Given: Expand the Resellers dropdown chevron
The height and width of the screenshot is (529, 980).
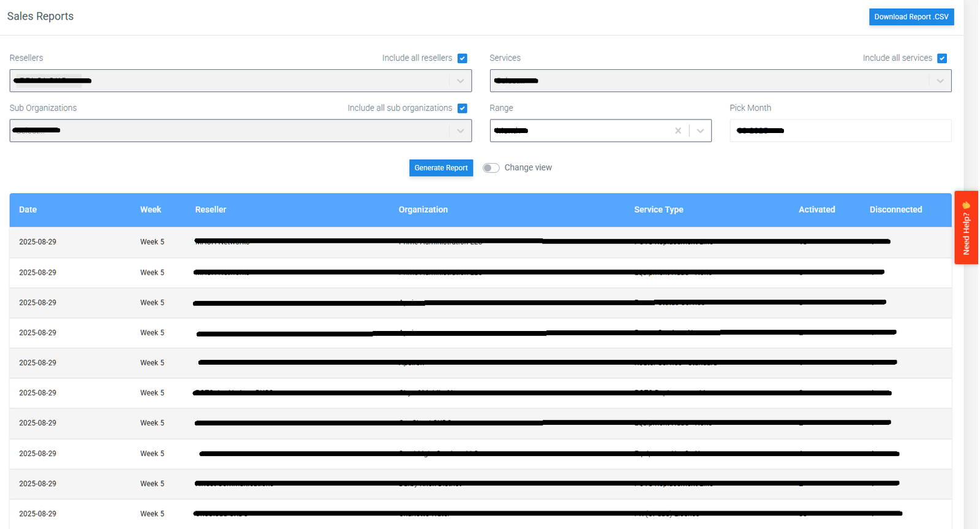Looking at the screenshot, I should pyautogui.click(x=460, y=81).
